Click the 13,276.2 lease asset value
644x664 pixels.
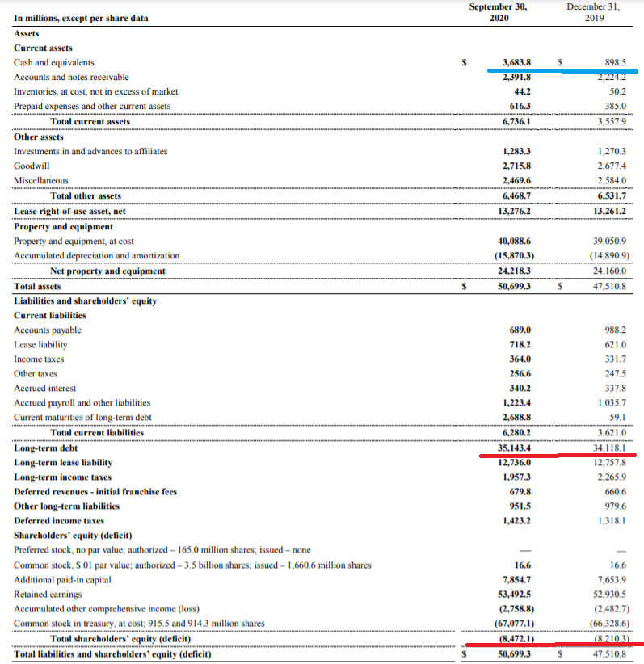[515, 211]
